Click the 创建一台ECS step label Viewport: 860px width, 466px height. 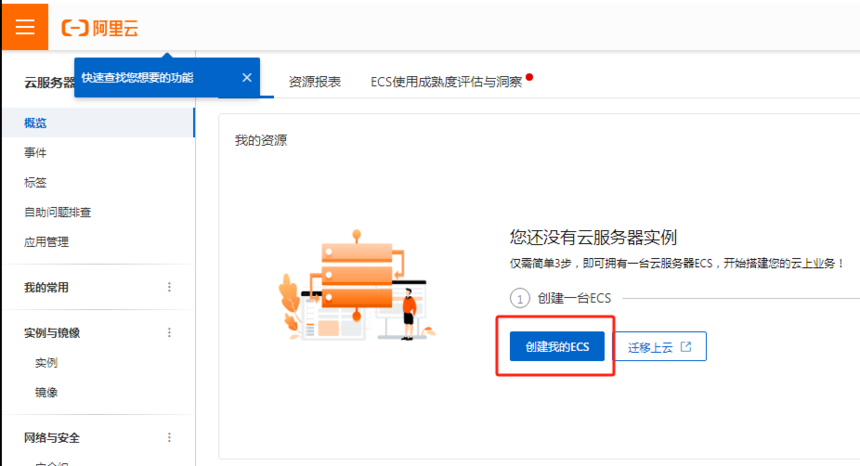tap(574, 298)
